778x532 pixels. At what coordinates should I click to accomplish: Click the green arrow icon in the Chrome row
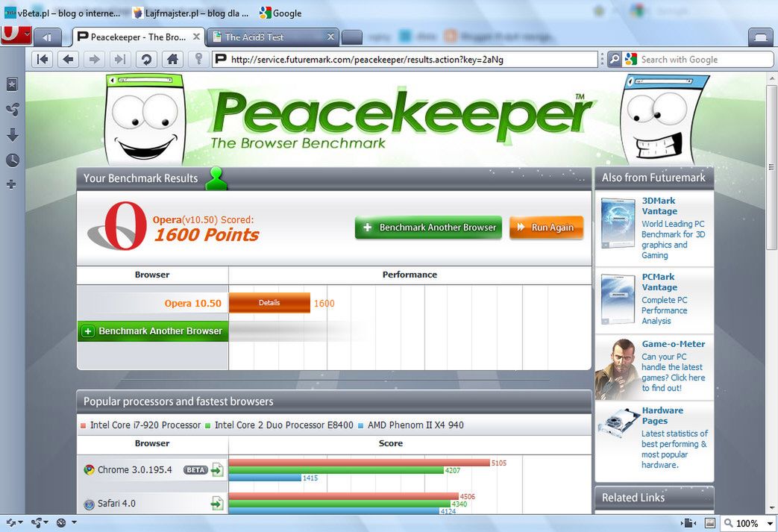(217, 469)
